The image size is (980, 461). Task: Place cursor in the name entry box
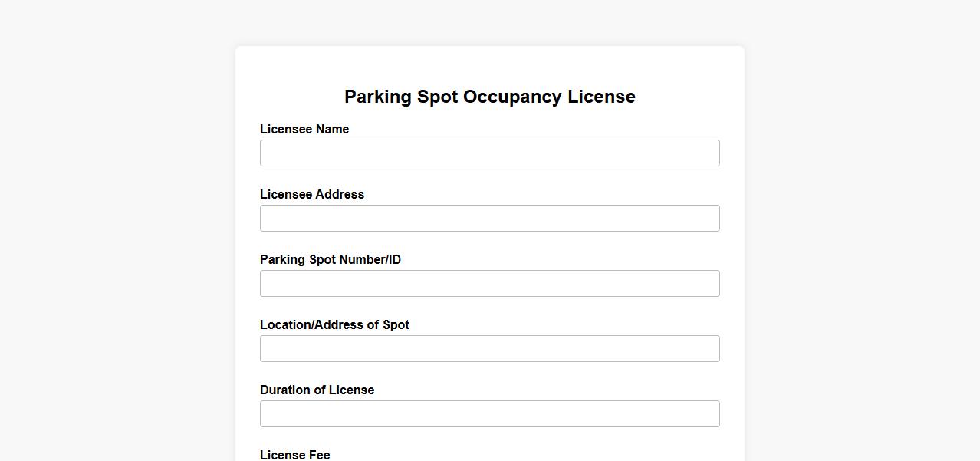[489, 153]
